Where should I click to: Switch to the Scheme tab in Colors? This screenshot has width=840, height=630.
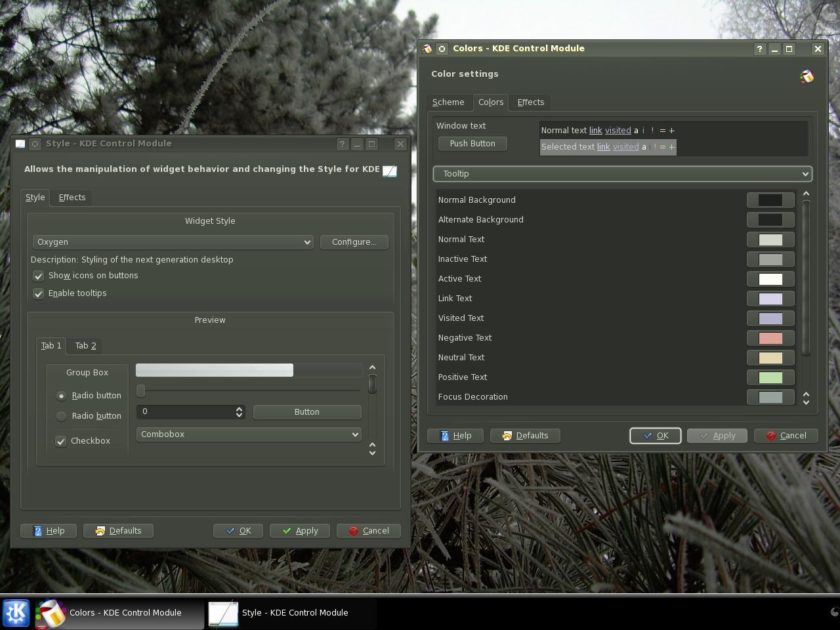pos(448,102)
